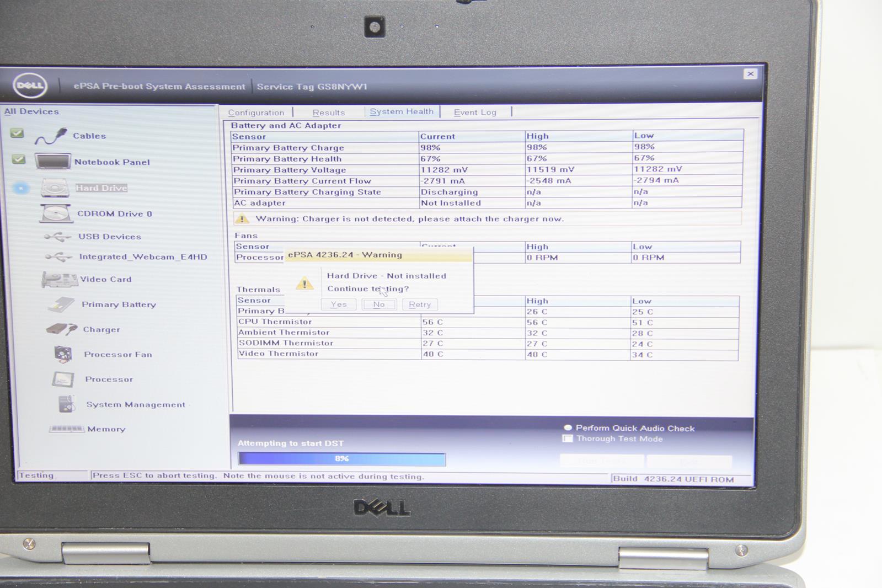882x588 pixels.
Task: Click Ambient Thermistor row label
Action: [284, 332]
